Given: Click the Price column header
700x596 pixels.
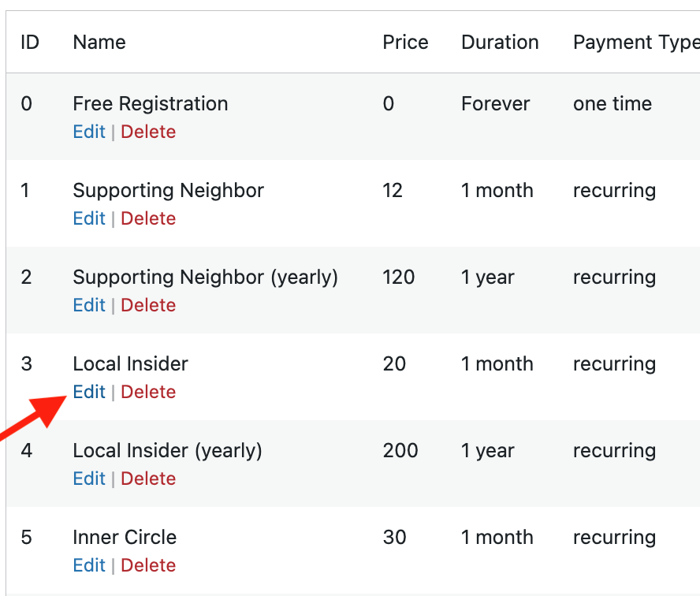Looking at the screenshot, I should coord(405,42).
